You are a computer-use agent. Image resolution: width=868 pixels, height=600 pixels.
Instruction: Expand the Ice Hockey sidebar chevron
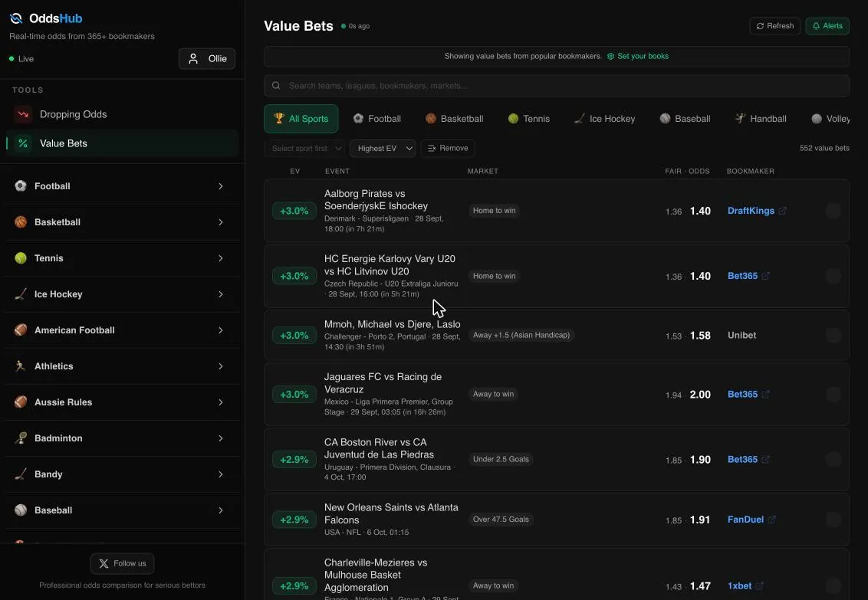coord(221,294)
